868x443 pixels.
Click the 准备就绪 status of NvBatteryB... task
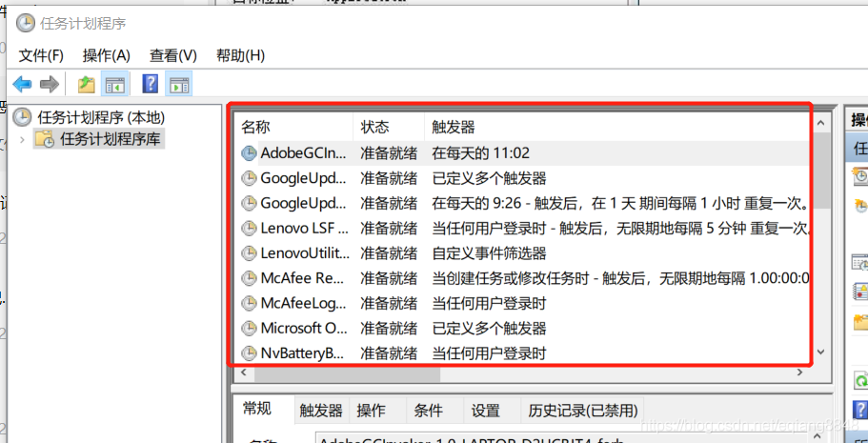(389, 352)
